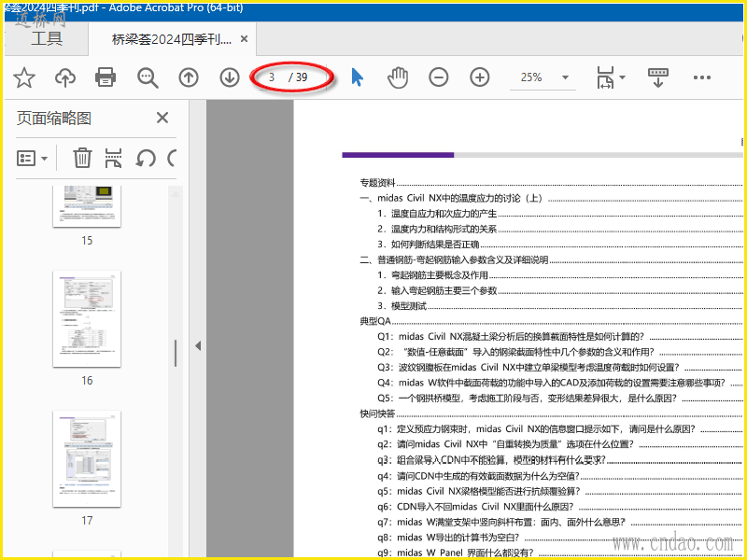Zoom in with the plus circle
This screenshot has height=560, width=747.
[x=480, y=77]
